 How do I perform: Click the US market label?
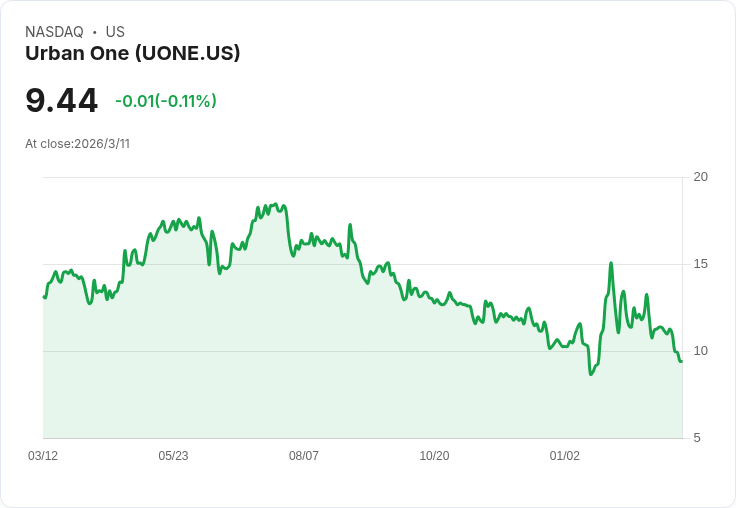115,32
